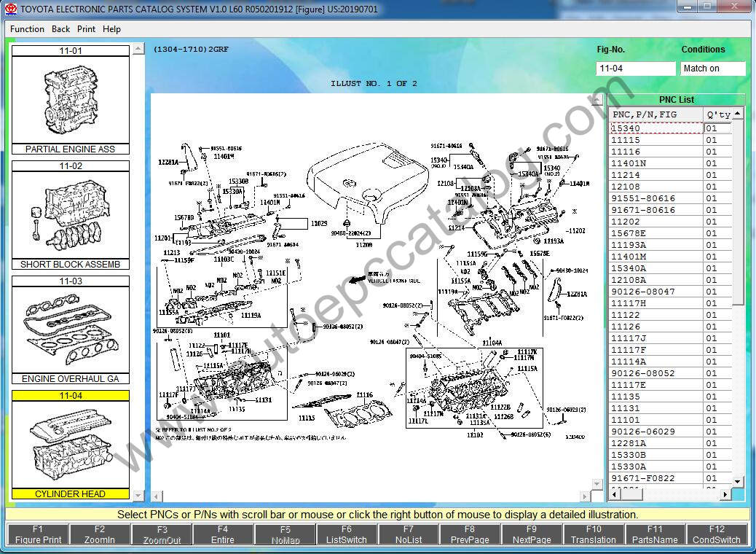Select PNC 11193A in list
756x554 pixels.
coord(670,245)
